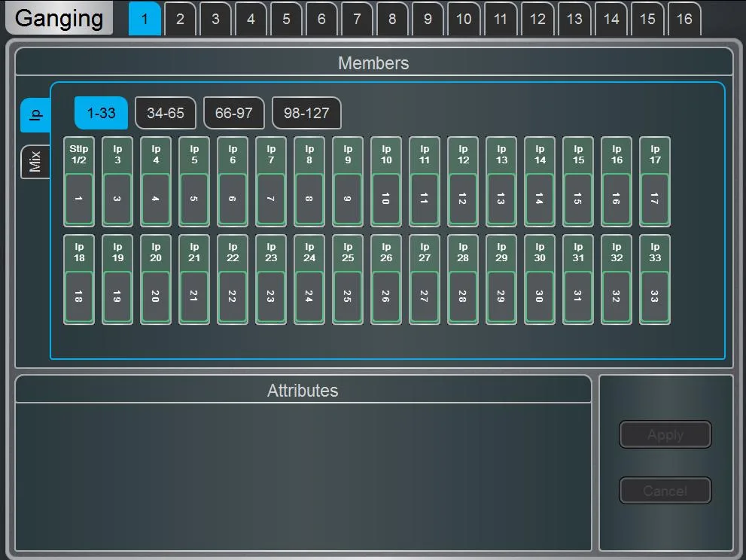Image resolution: width=746 pixels, height=560 pixels.
Task: Select ganging group tab 8
Action: pyautogui.click(x=392, y=19)
